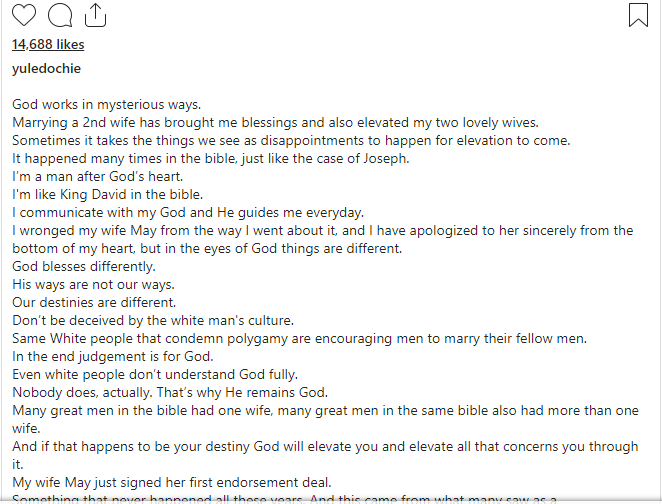Click the line mentioning the case of Joseph

pyautogui.click(x=211, y=158)
